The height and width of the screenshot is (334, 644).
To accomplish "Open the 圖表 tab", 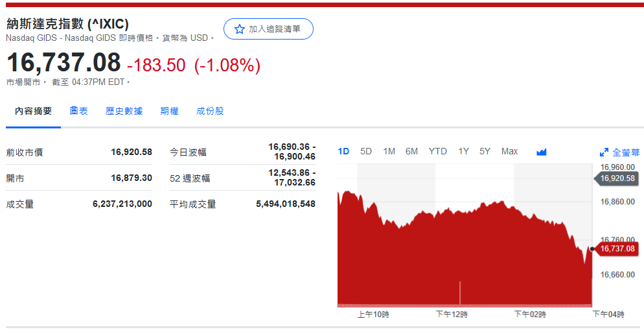I will [79, 111].
